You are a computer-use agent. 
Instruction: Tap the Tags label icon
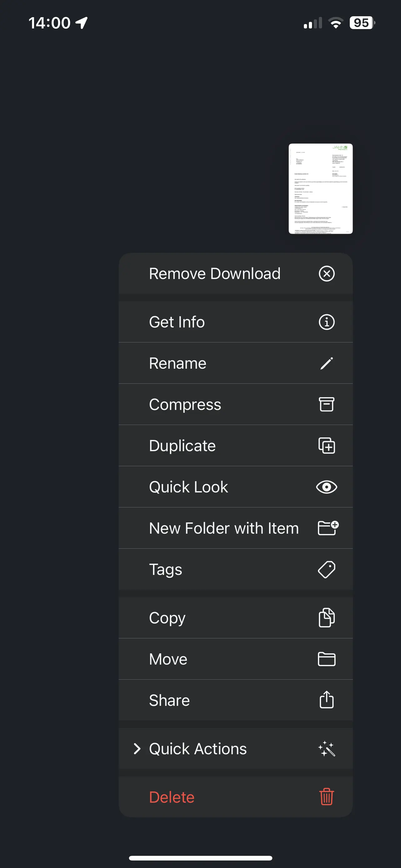[x=326, y=570]
